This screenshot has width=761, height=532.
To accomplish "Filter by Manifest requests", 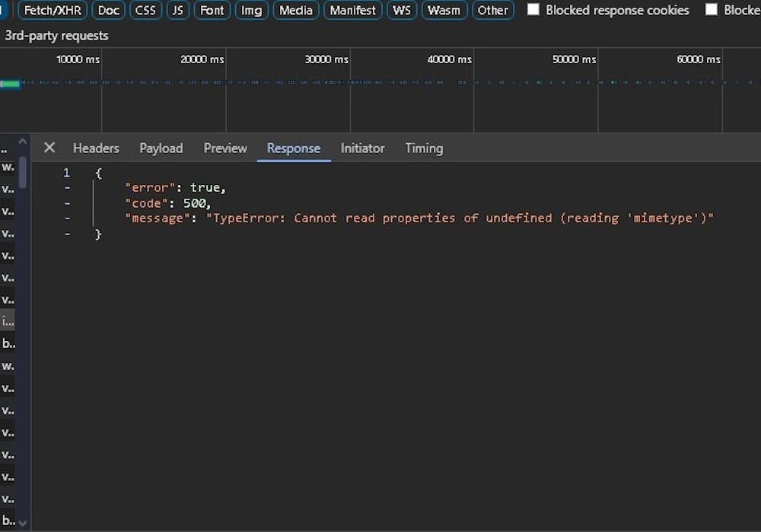I will point(352,10).
